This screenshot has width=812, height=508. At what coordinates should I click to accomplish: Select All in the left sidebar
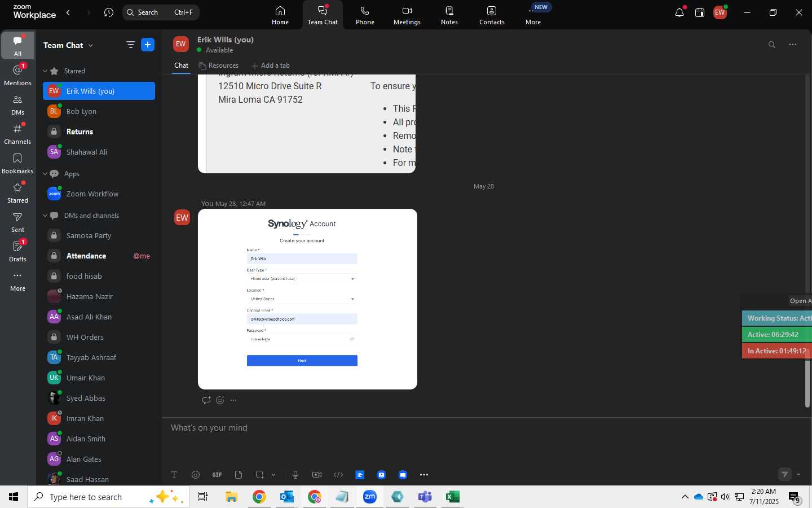[x=18, y=45]
